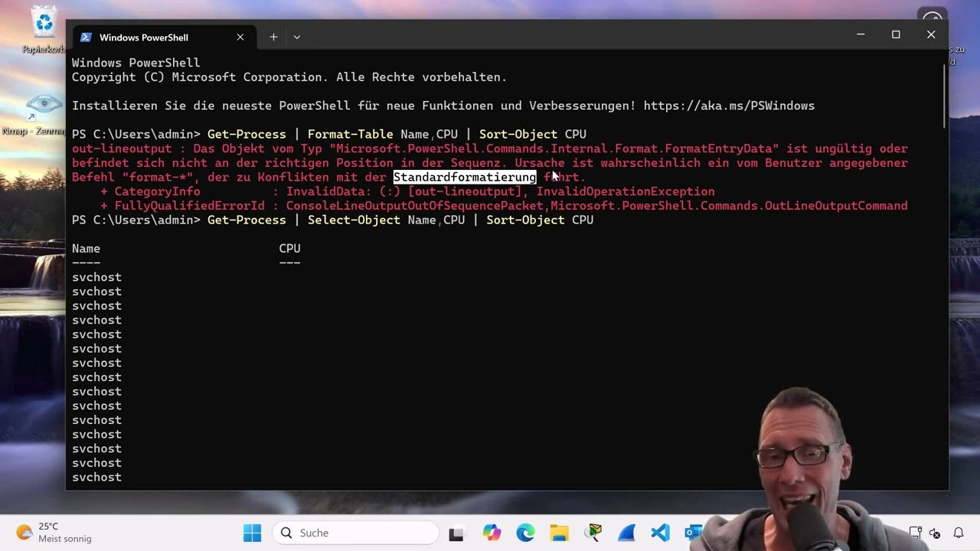
Task: Close the Windows PowerShell tab
Action: tap(240, 37)
